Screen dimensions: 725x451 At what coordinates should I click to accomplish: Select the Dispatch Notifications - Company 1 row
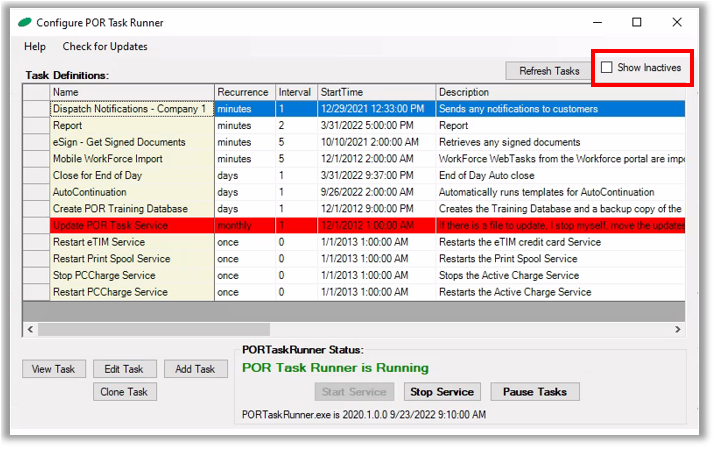(x=129, y=109)
